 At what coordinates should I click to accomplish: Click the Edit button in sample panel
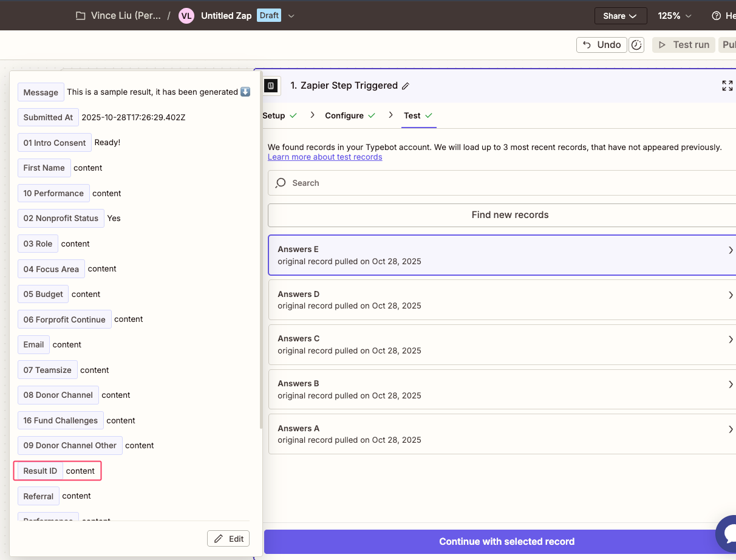click(228, 539)
